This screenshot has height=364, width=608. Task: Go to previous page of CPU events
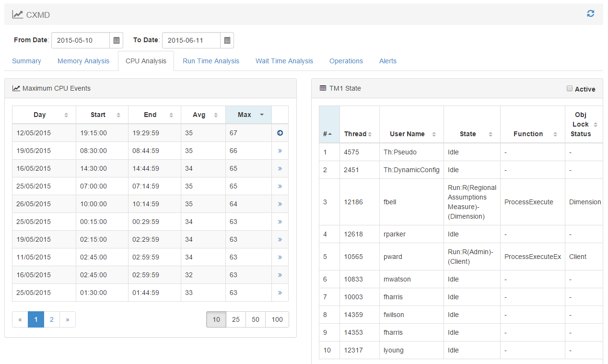click(x=20, y=319)
